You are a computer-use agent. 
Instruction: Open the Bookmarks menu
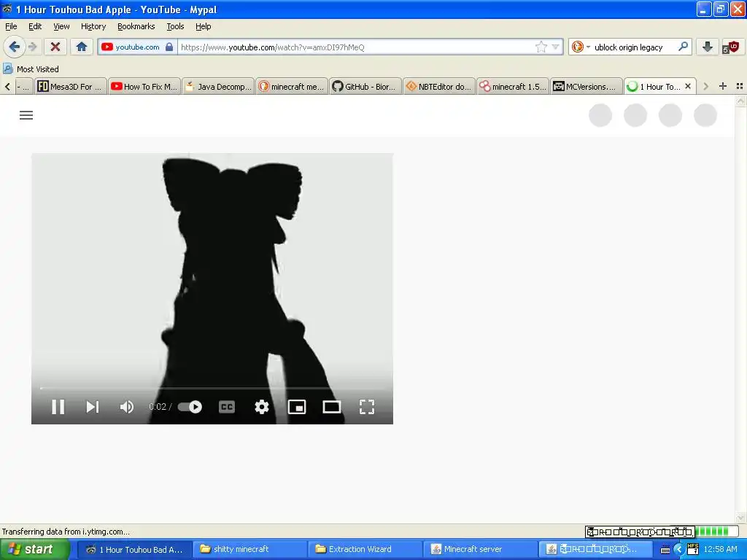tap(136, 26)
